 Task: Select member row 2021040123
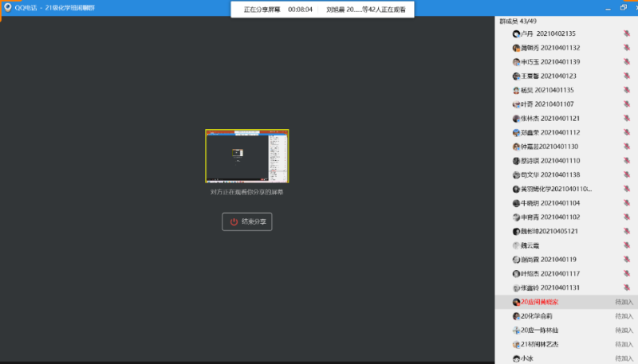point(566,76)
